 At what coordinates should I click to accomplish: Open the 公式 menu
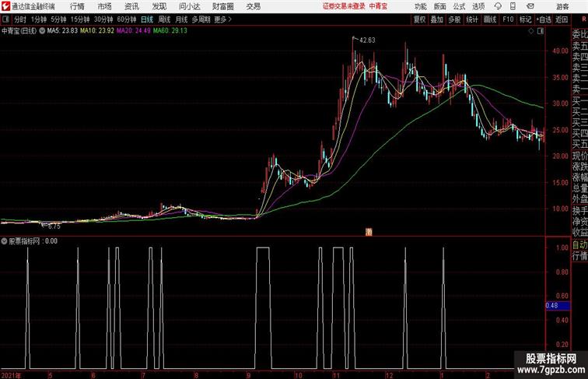pos(459,6)
